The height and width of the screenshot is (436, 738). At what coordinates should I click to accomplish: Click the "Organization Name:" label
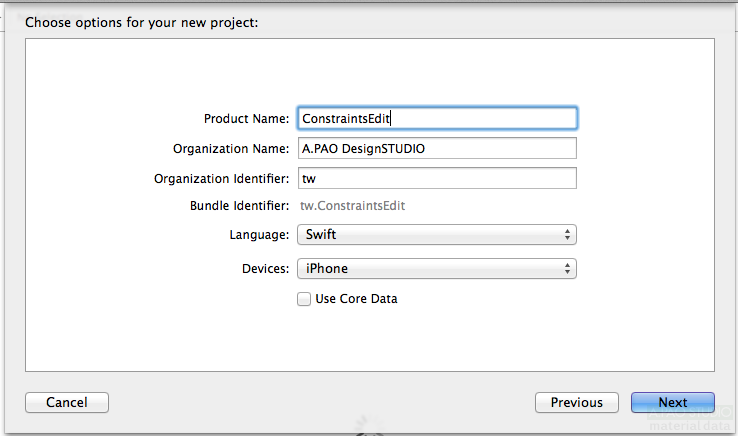[231, 148]
